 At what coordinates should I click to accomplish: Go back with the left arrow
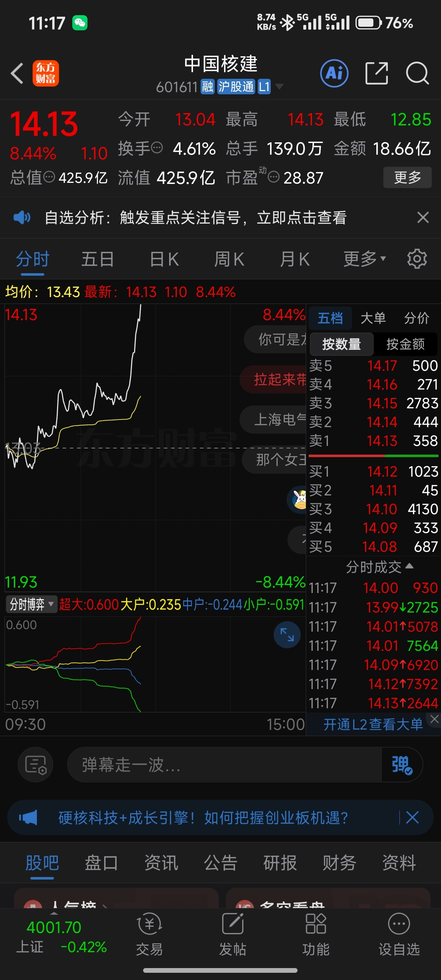point(17,73)
